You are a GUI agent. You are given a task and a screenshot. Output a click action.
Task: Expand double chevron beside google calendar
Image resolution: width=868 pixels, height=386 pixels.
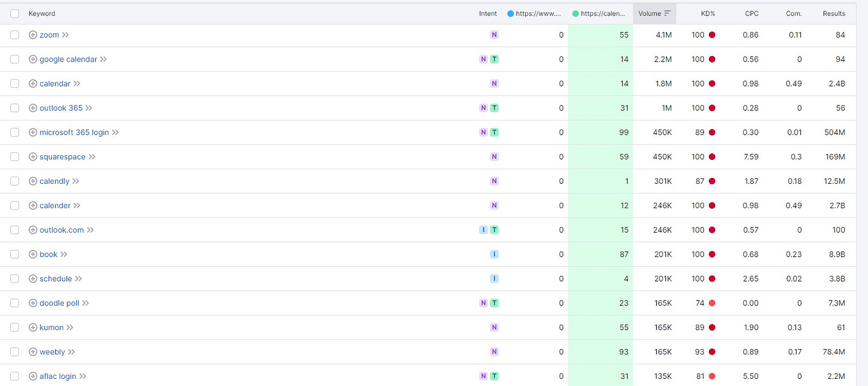[x=104, y=60]
